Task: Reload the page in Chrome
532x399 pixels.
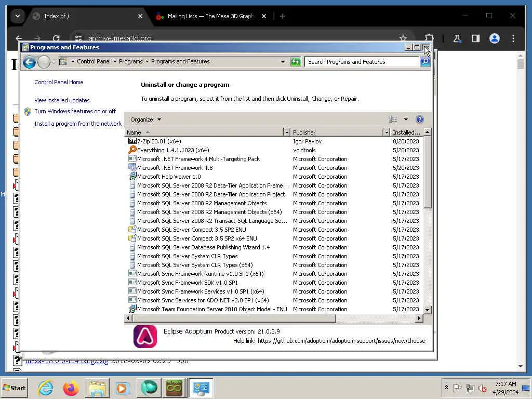Action: tap(56, 38)
